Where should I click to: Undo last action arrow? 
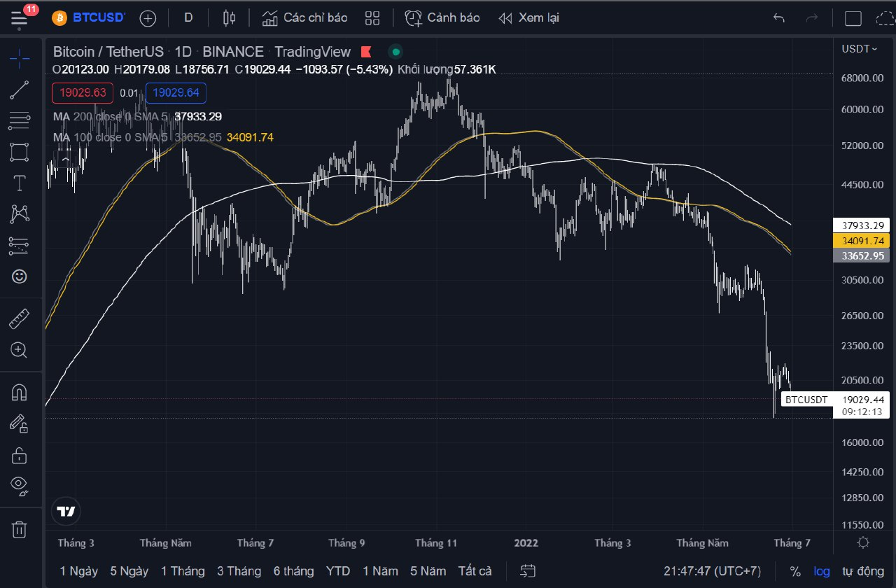[779, 18]
